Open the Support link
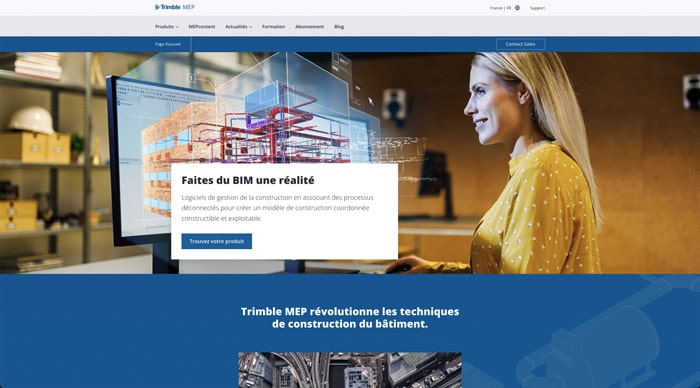This screenshot has width=700, height=388. (537, 8)
